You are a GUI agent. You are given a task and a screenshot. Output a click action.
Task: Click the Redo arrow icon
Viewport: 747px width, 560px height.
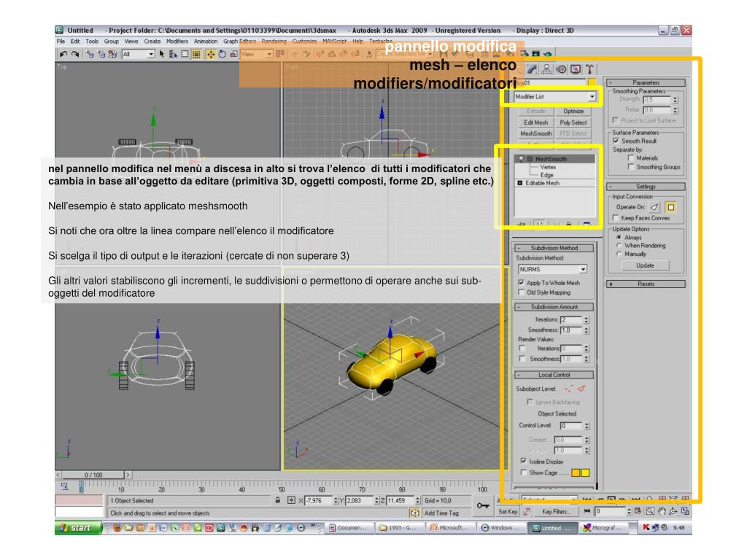(75, 54)
